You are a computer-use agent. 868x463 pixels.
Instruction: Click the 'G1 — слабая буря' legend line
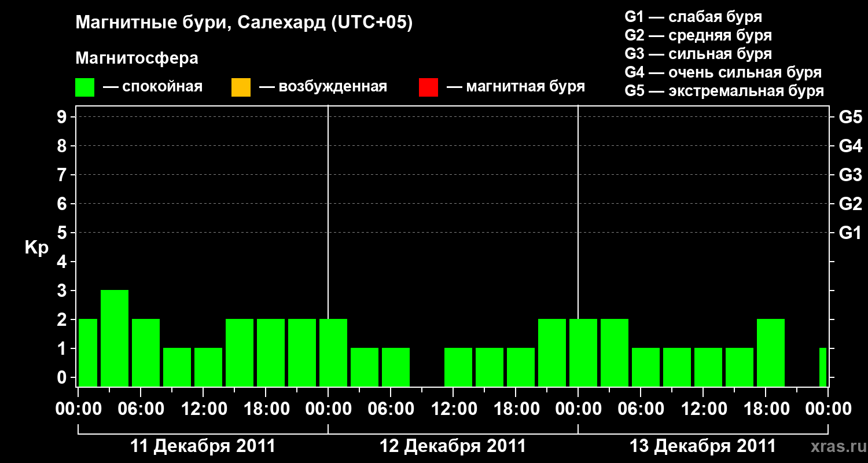pyautogui.click(x=693, y=17)
